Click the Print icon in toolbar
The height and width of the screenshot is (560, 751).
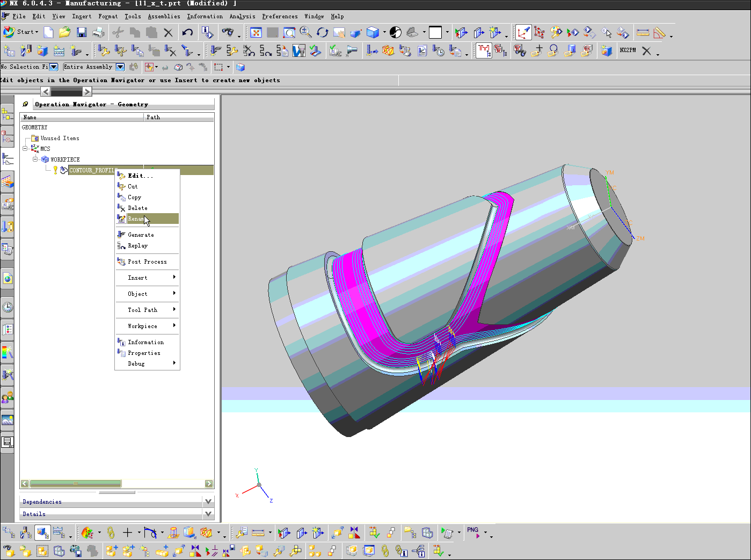pyautogui.click(x=98, y=33)
